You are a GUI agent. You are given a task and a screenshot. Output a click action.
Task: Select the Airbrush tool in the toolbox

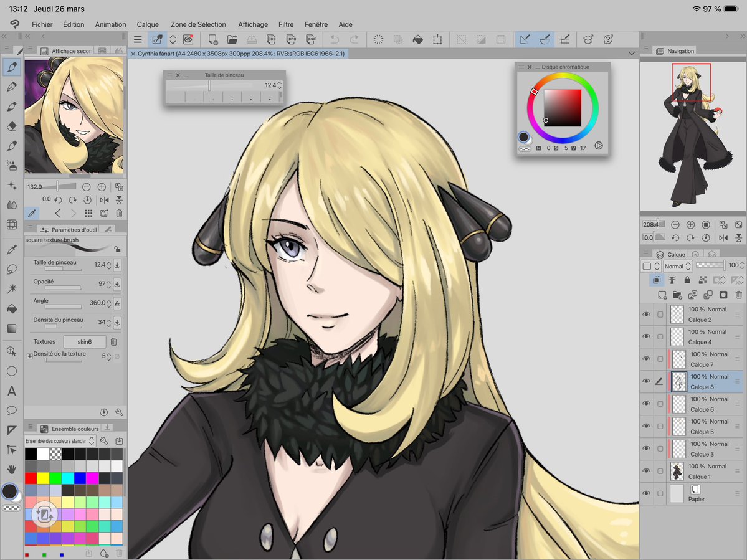(x=12, y=165)
